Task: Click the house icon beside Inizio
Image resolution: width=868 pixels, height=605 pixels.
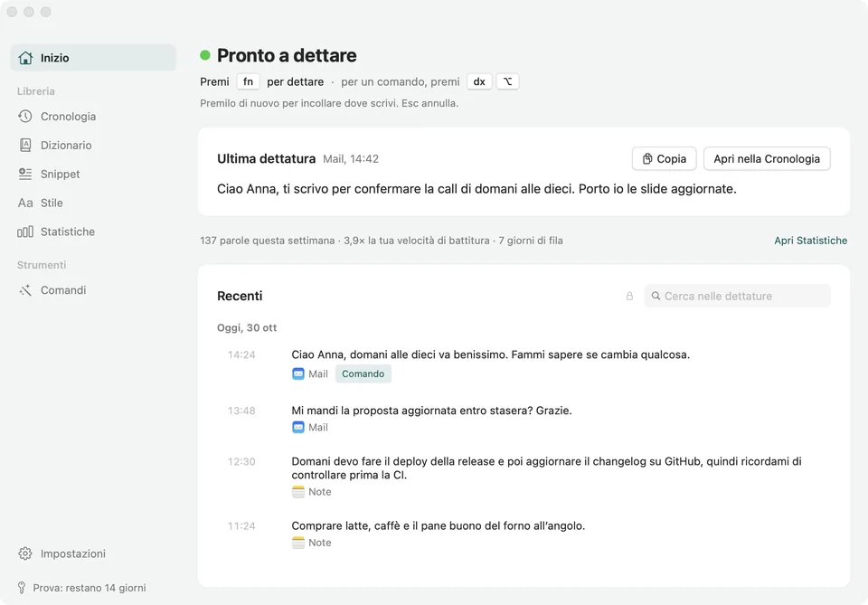Action: coord(25,58)
